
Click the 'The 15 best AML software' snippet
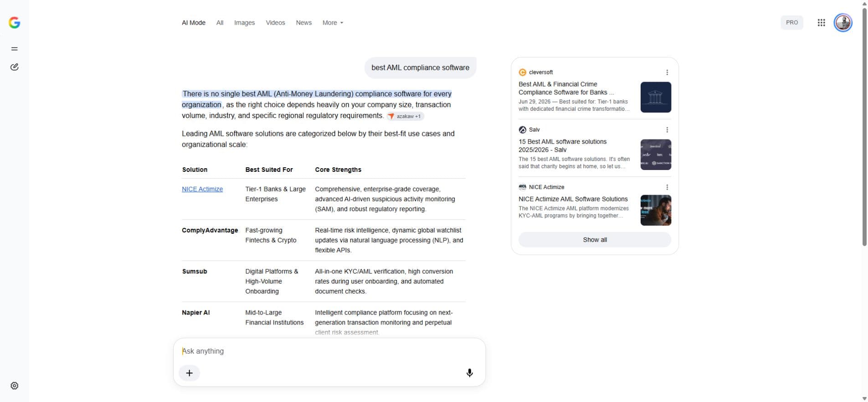click(x=574, y=163)
